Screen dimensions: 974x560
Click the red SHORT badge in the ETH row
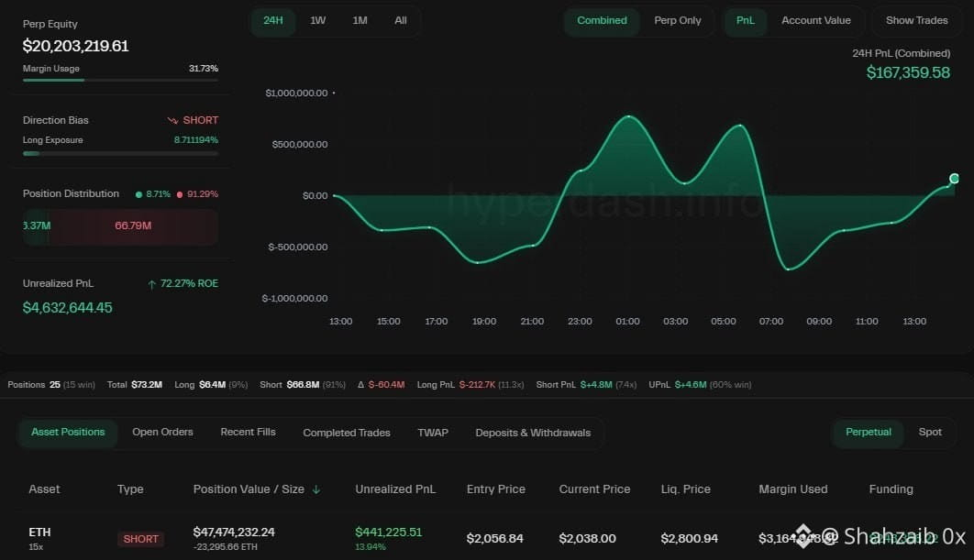[x=140, y=539]
